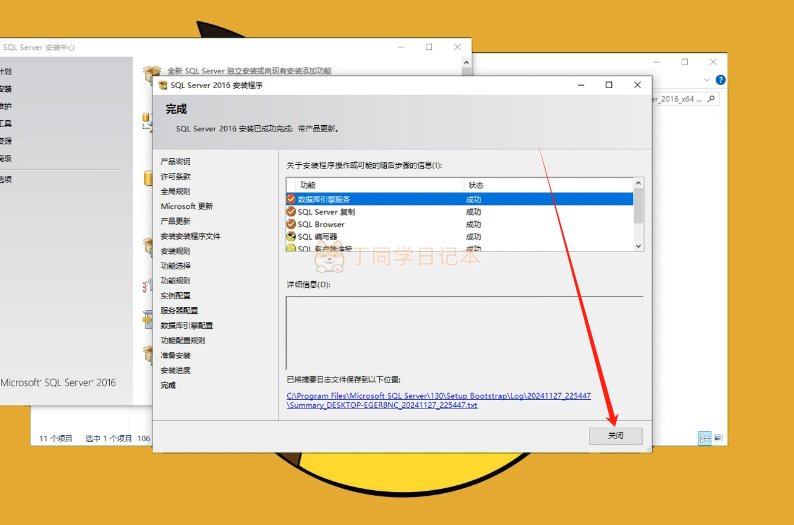Select 维护 in Installation Center sidebar

pyautogui.click(x=6, y=106)
